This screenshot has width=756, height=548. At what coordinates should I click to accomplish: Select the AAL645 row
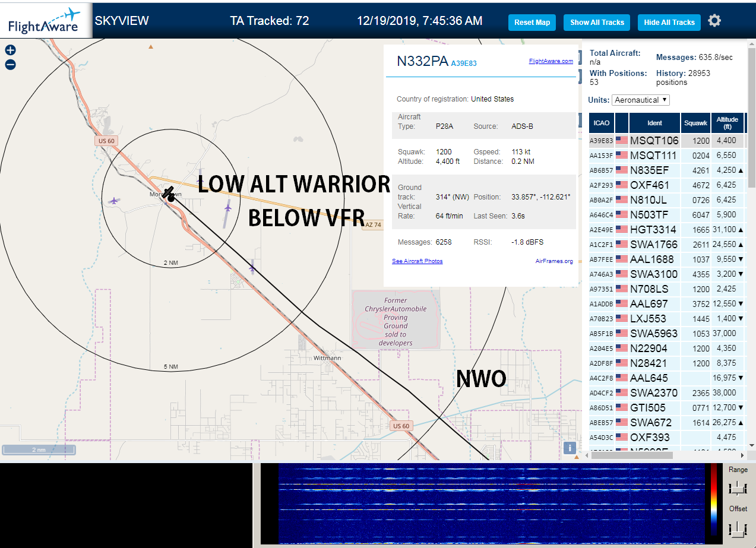click(666, 378)
